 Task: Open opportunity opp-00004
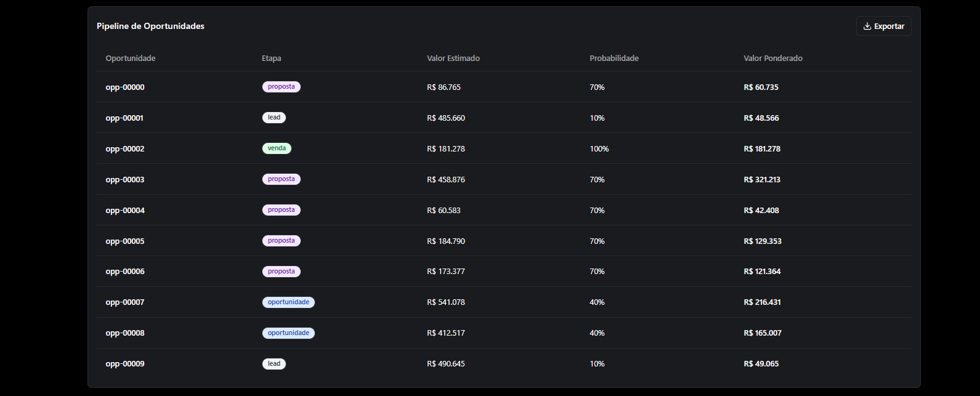[x=125, y=211]
